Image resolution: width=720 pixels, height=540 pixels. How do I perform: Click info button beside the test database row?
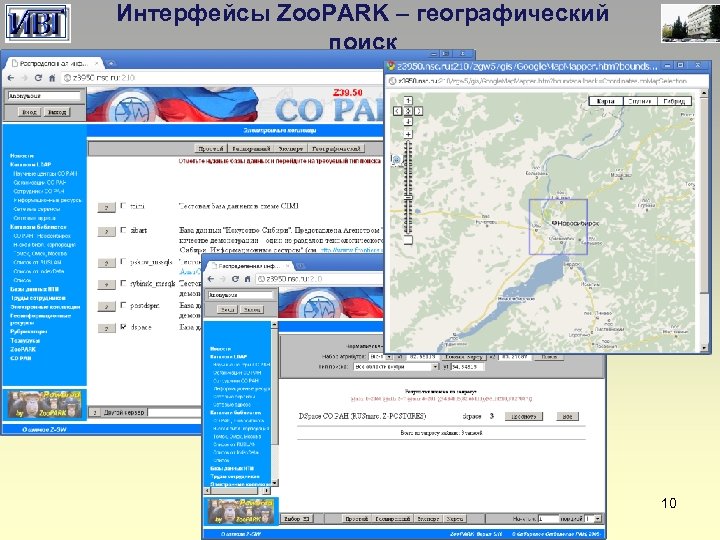[x=107, y=208]
